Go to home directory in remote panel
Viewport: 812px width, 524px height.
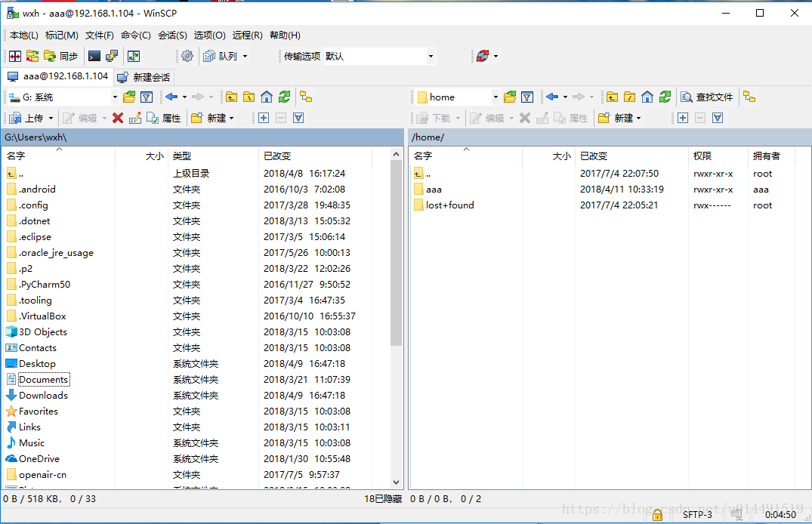(x=647, y=97)
